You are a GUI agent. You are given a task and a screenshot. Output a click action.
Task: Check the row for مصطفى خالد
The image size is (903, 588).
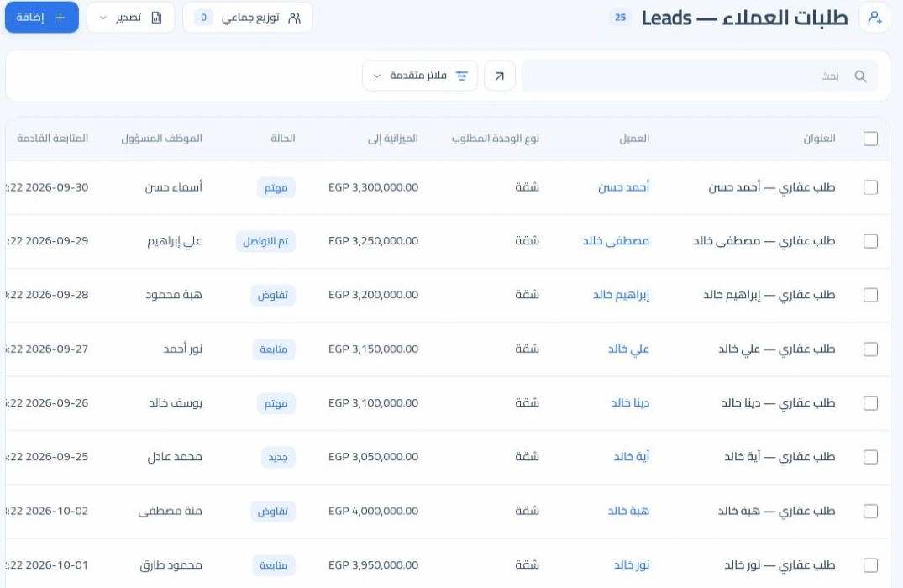click(871, 241)
